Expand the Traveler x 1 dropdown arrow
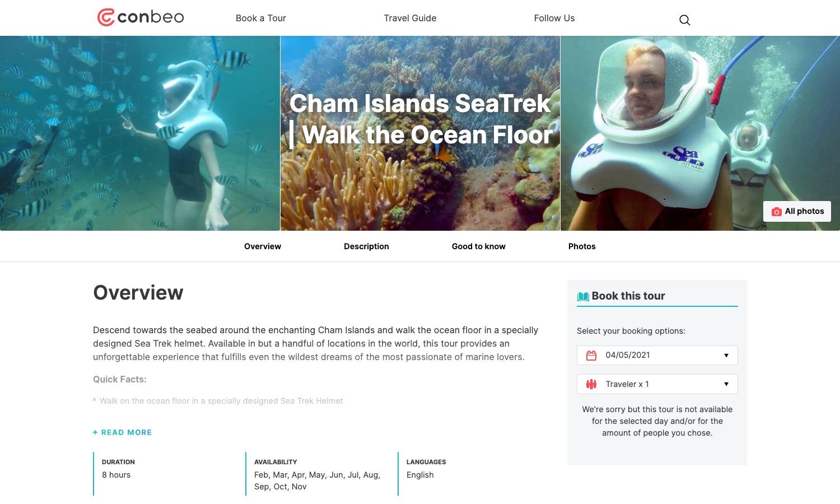This screenshot has width=840, height=504. (726, 384)
